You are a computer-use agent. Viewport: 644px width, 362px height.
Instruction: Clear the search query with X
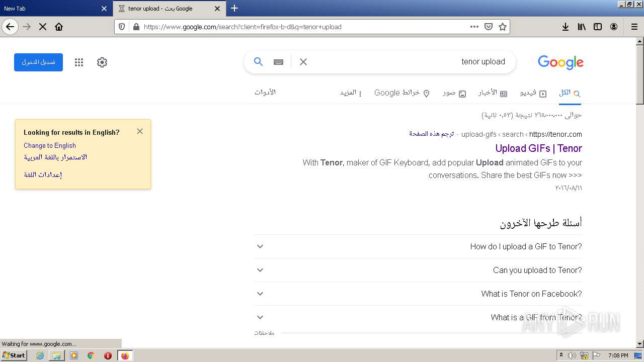coord(303,62)
